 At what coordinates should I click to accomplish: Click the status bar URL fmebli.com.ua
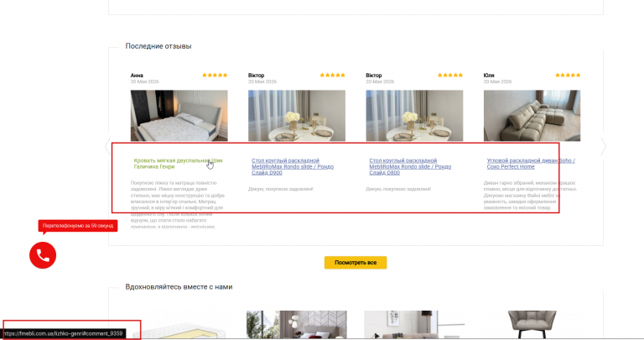click(x=63, y=333)
